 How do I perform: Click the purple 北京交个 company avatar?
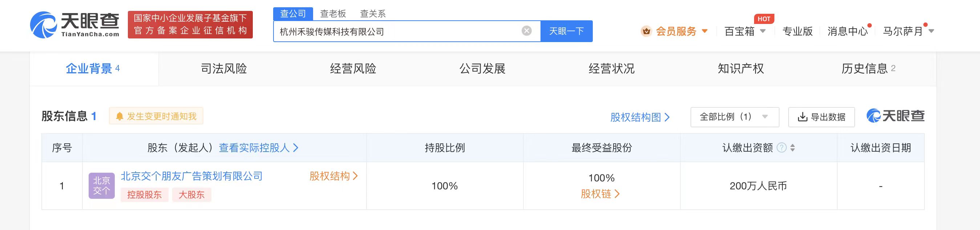coord(102,185)
